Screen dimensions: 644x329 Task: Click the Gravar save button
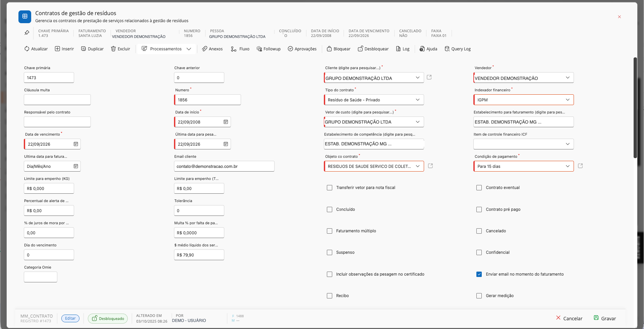coord(605,318)
